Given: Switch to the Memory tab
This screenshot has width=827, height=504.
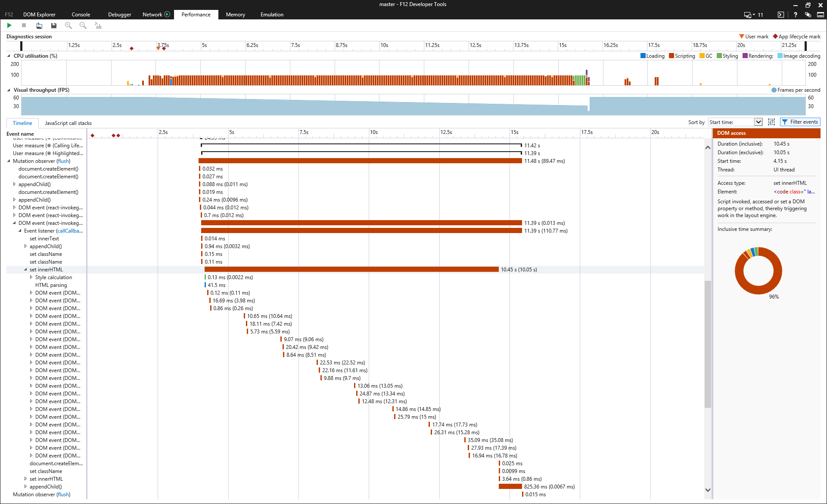Looking at the screenshot, I should pos(235,14).
